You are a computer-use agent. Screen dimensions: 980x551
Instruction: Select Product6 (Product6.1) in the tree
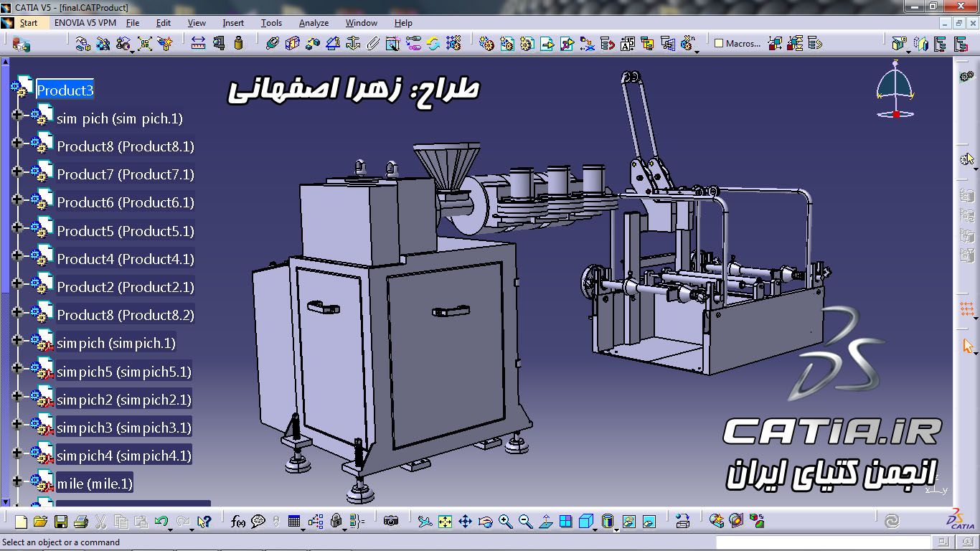point(126,202)
